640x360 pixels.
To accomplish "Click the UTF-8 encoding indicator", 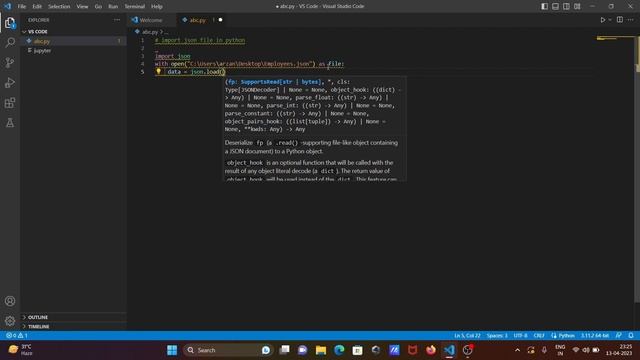I will pyautogui.click(x=520, y=336).
